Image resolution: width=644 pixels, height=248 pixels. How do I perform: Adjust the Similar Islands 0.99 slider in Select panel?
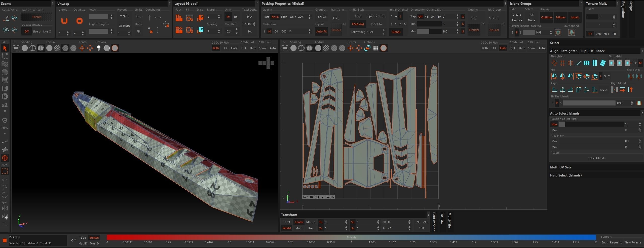pos(589,103)
